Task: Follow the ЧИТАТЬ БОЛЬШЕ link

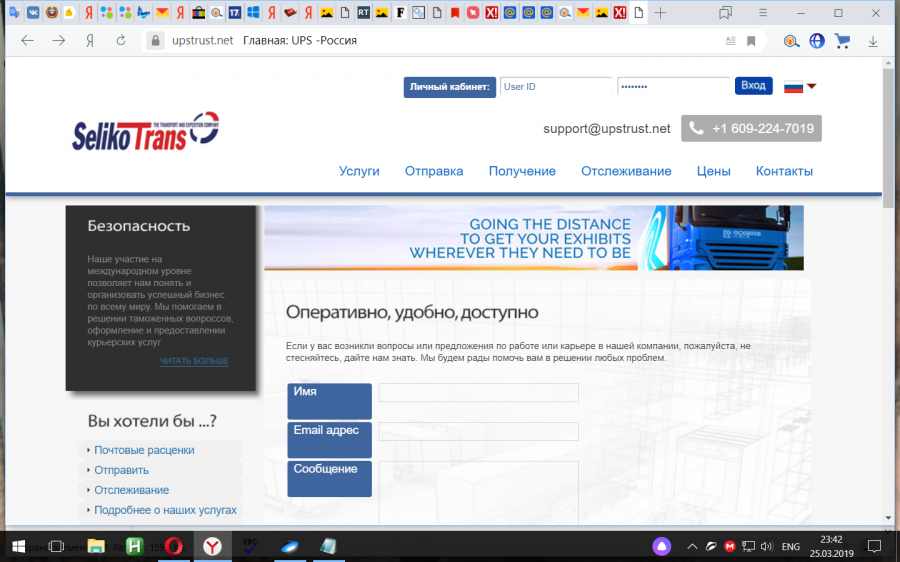Action: pos(194,361)
